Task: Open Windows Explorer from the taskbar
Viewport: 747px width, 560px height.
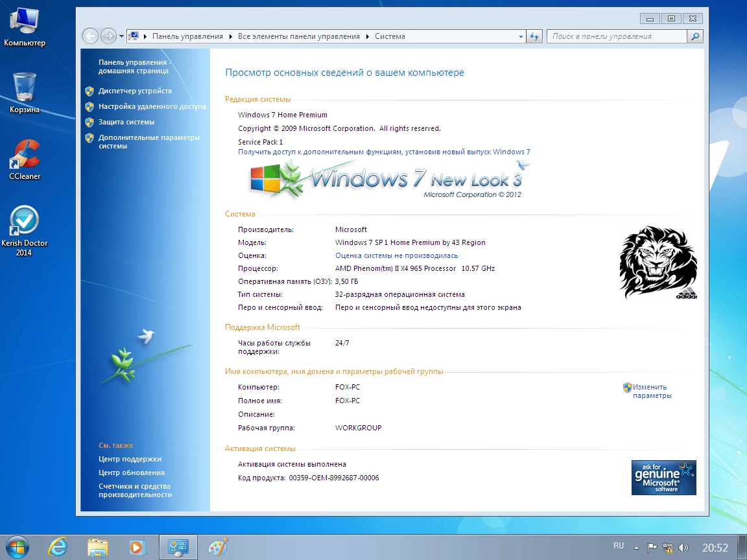Action: tap(98, 547)
